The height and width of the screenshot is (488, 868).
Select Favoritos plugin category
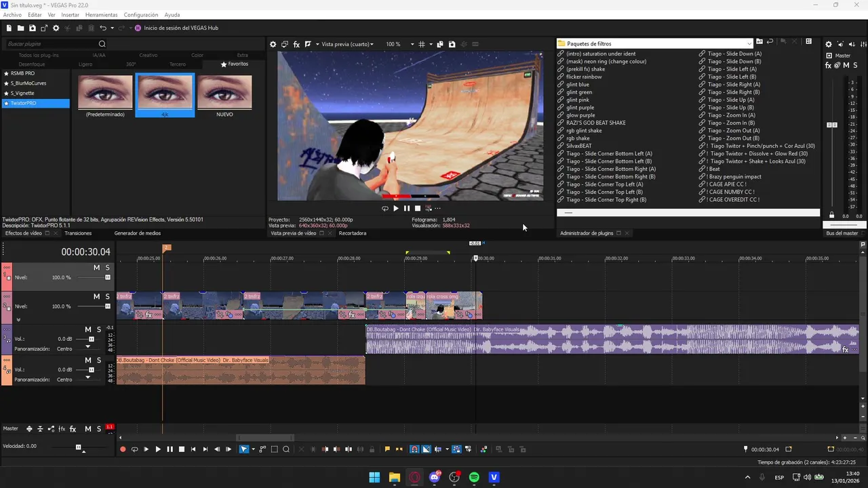[x=235, y=64]
